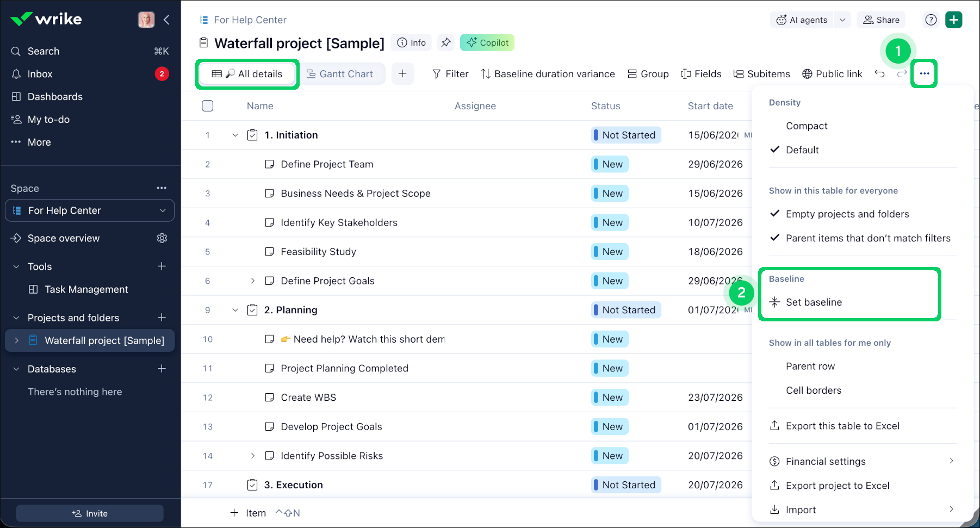This screenshot has height=528, width=980.
Task: Sort by Baseline duration variance
Action: pyautogui.click(x=548, y=74)
